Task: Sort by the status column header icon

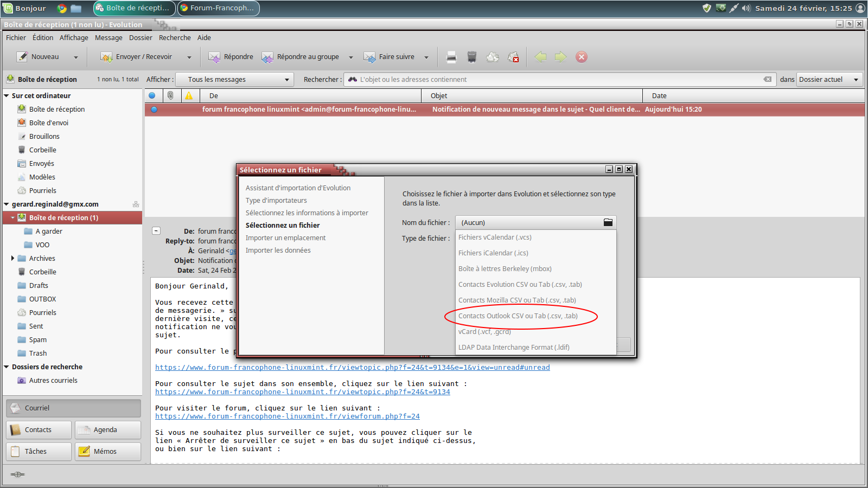Action: (152, 95)
